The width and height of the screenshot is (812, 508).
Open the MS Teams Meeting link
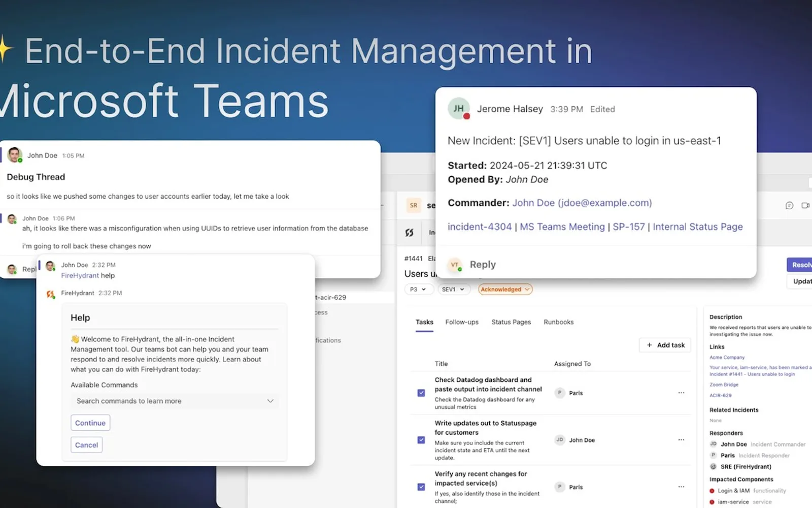click(562, 227)
